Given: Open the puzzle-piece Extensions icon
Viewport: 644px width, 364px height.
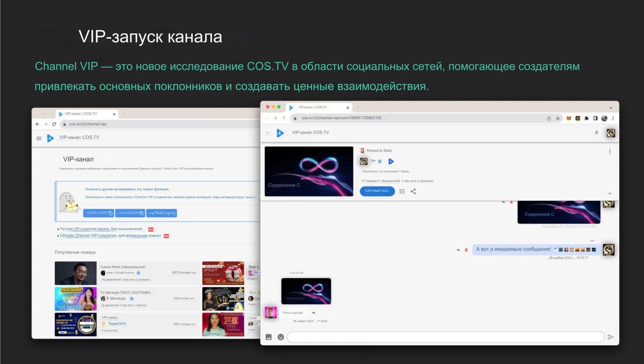Looking at the screenshot, I should (x=587, y=118).
